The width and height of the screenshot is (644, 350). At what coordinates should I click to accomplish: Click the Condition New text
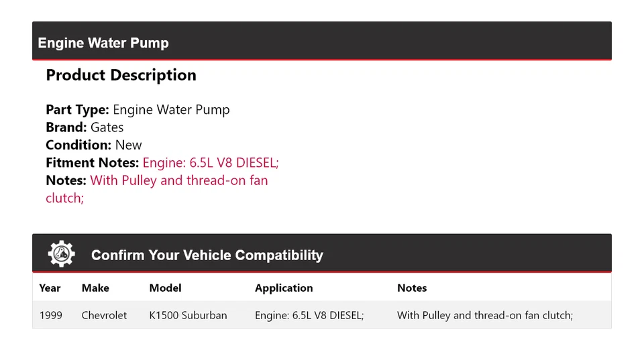click(128, 145)
